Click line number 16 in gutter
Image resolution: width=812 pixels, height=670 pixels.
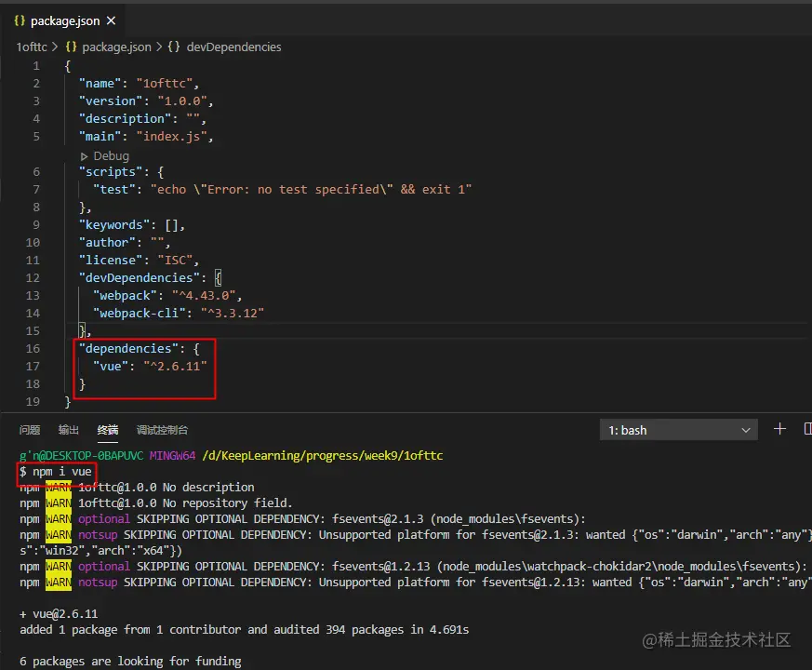(33, 349)
